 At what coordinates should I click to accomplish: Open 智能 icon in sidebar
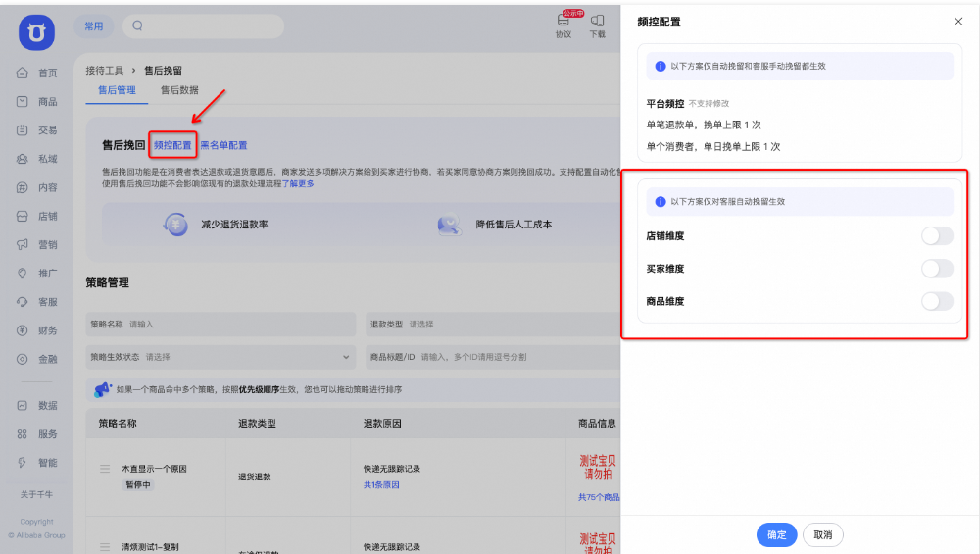tap(23, 463)
